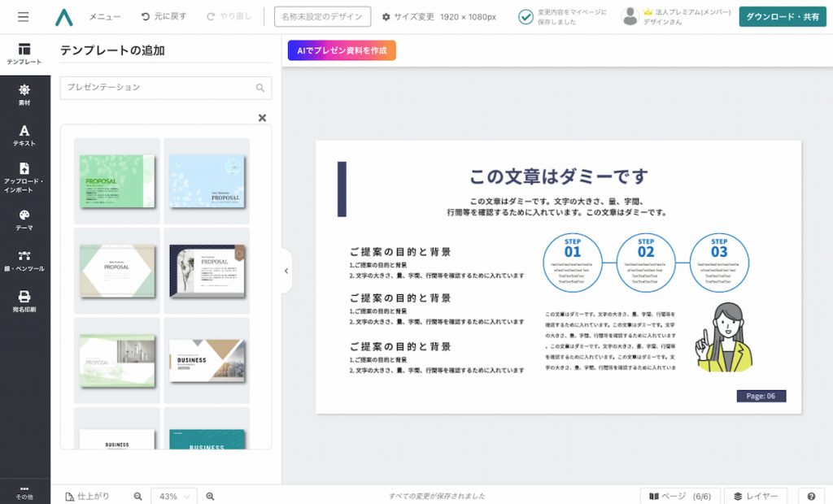Click the zoom in magnifier icon
The width and height of the screenshot is (833, 504).
[x=210, y=496]
